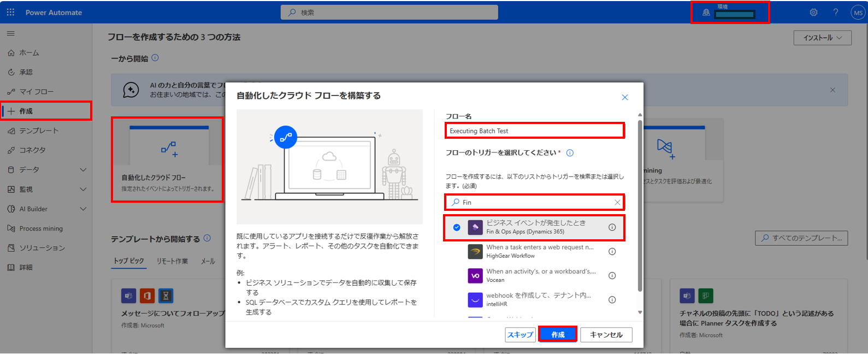This screenshot has height=354, width=868.
Task: Click the blue 作成 button
Action: tap(558, 334)
